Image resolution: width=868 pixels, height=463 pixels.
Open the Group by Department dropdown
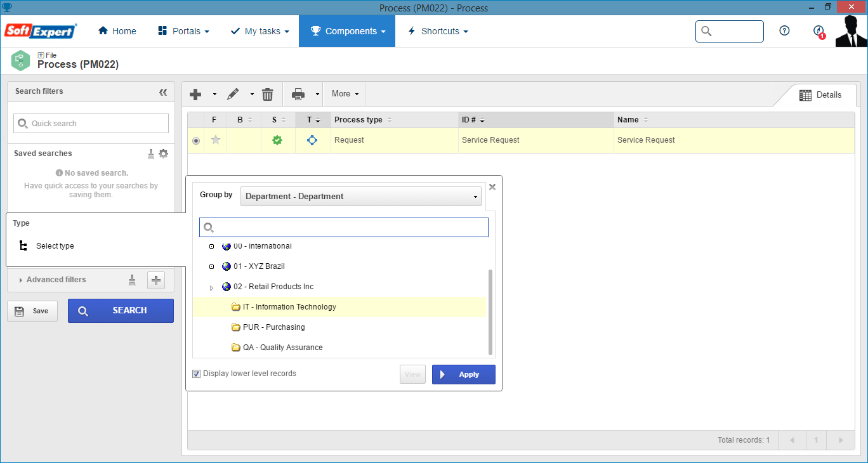click(x=361, y=197)
